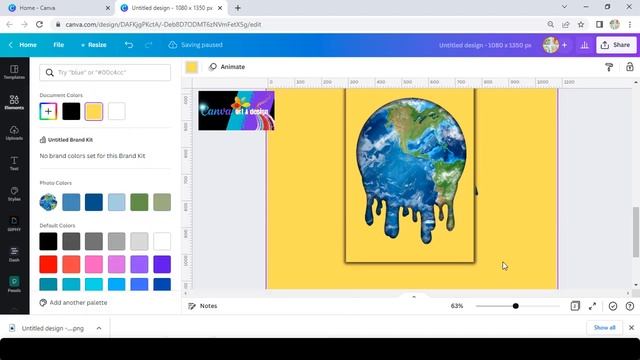
Task: Open the File menu
Action: coord(58,45)
